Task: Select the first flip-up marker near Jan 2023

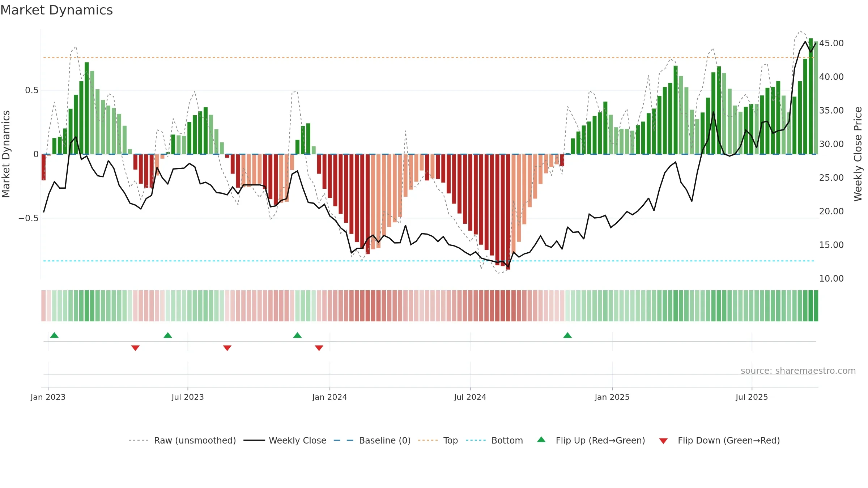Action: click(x=54, y=335)
